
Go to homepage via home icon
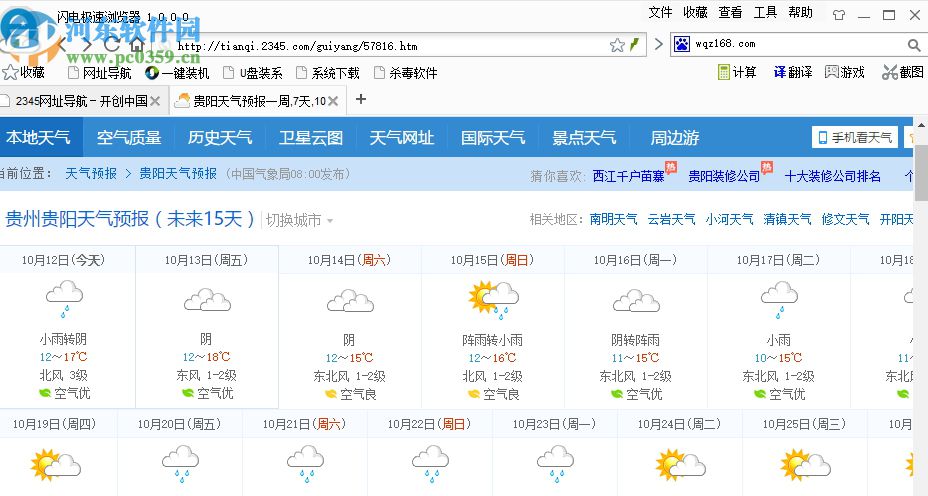tap(137, 45)
